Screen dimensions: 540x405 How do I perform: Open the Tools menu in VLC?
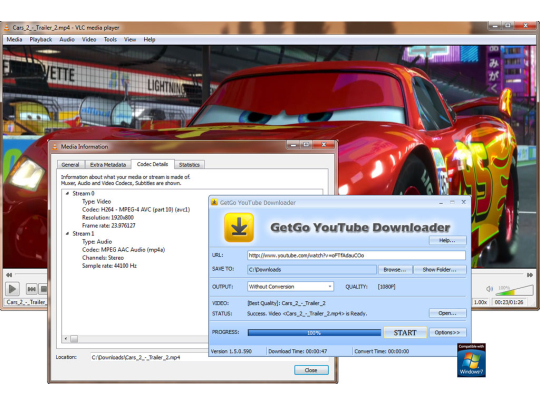point(110,40)
